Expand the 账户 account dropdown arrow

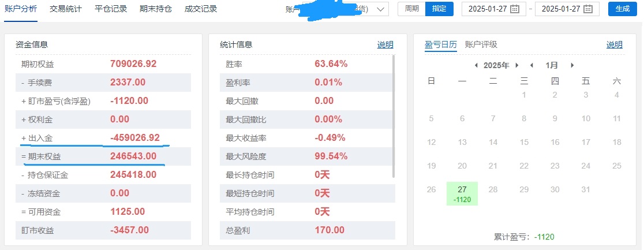(x=380, y=9)
